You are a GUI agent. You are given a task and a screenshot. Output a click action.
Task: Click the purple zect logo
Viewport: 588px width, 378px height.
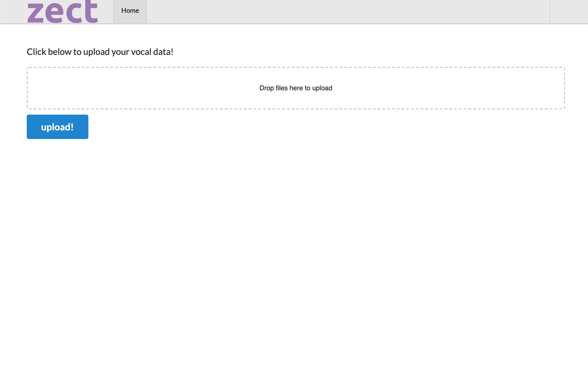(63, 12)
